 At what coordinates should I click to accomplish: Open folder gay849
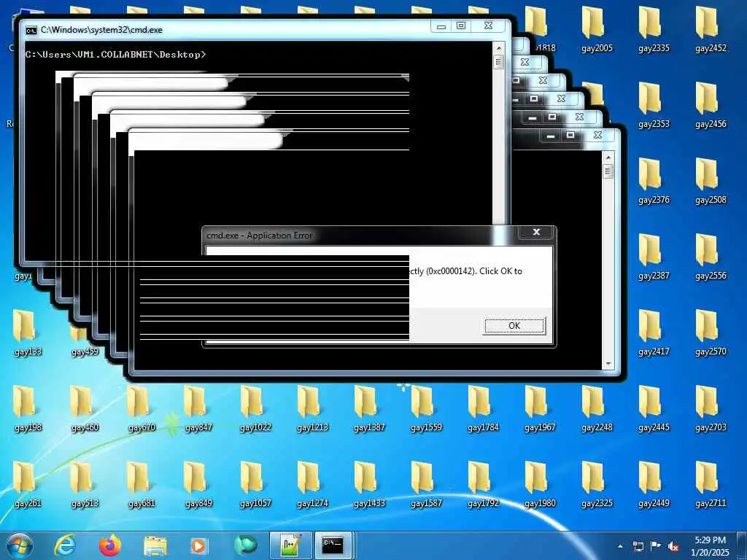coord(198,484)
